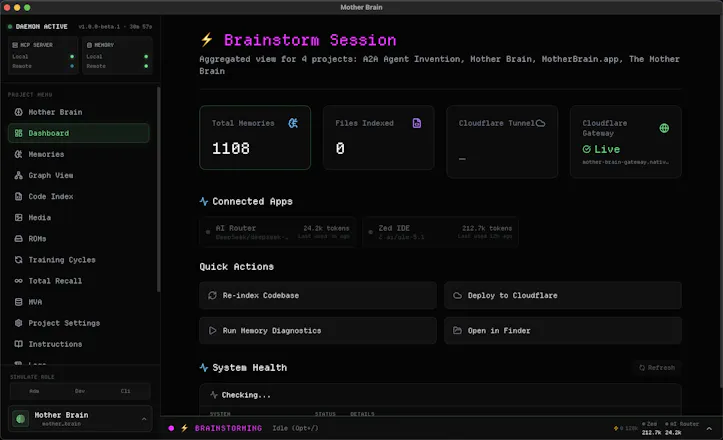Click Deploy to Cloudflare button
This screenshot has width=723, height=440.
[x=563, y=296]
